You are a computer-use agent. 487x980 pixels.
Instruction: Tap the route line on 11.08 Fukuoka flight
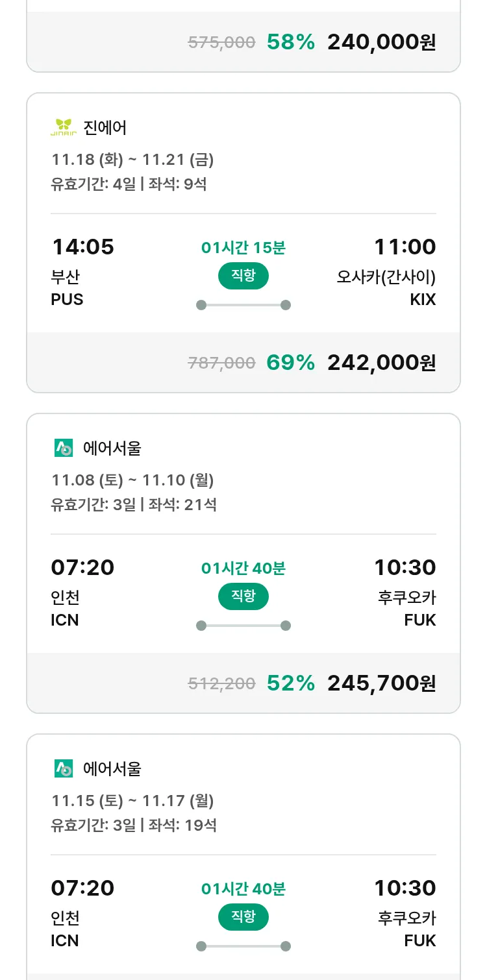[x=243, y=626]
